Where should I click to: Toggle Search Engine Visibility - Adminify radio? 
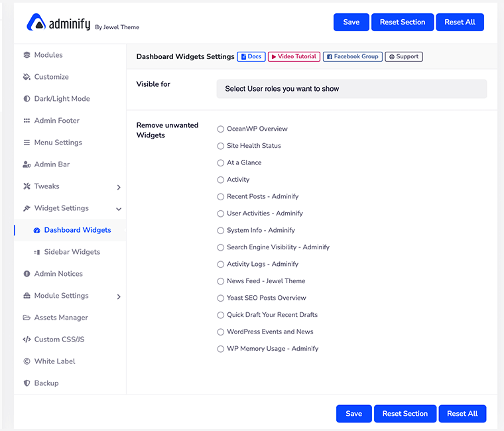220,247
